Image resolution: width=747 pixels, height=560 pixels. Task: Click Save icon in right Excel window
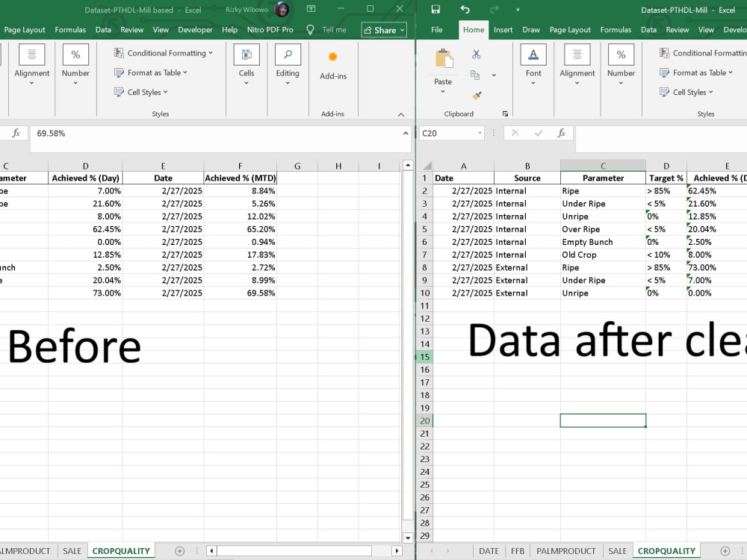tap(436, 10)
